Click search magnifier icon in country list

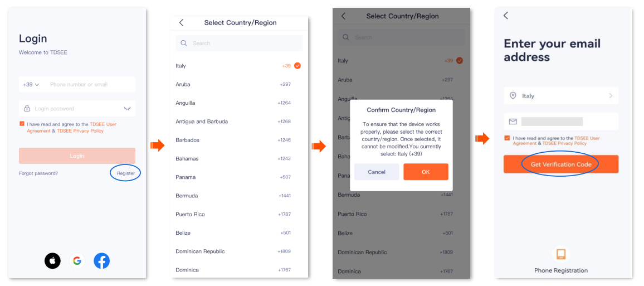[184, 43]
